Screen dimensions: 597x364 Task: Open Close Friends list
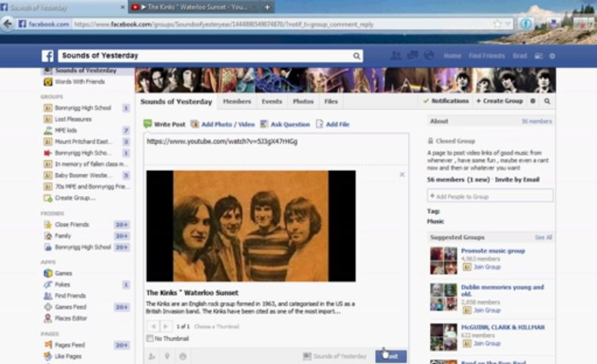point(71,224)
